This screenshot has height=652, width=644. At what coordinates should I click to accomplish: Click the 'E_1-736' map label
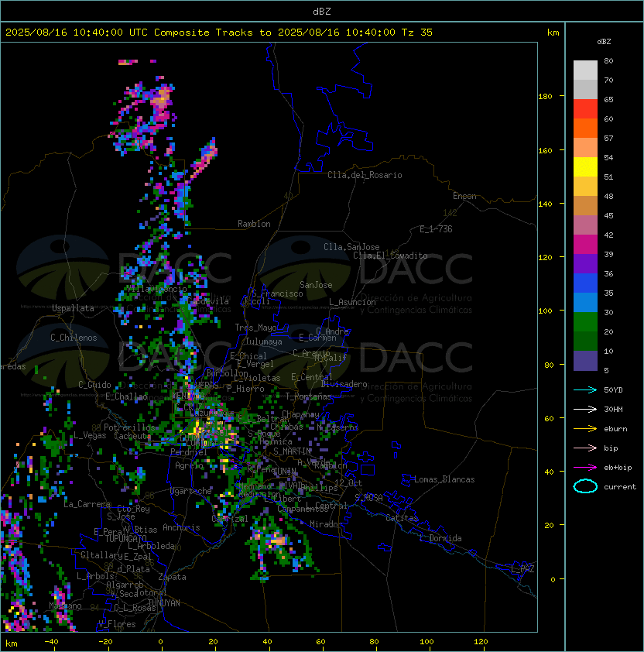[x=436, y=229]
